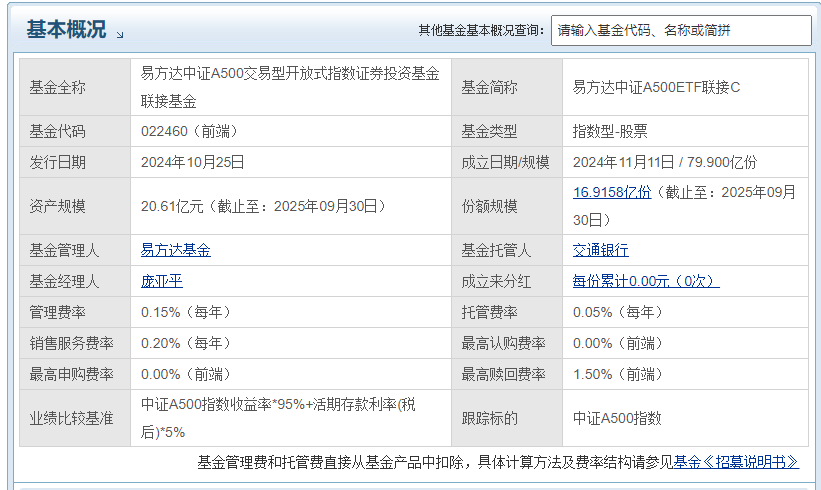Open the 基金《招募说明书》 link
Viewport: 821px width, 490px height.
(736, 462)
